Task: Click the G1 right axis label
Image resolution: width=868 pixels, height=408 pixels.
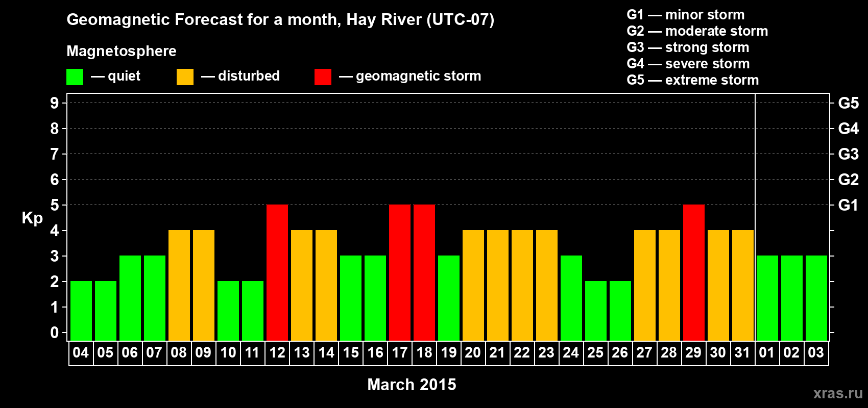Action: (849, 205)
